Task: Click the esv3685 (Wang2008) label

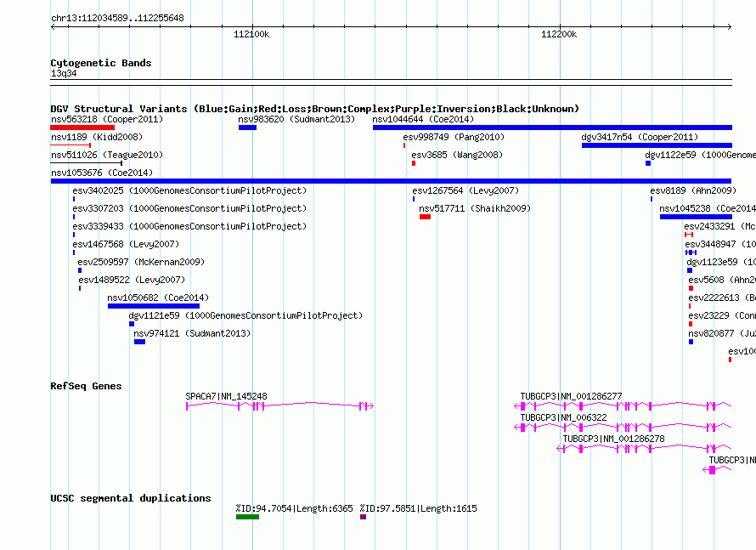Action: click(x=457, y=155)
